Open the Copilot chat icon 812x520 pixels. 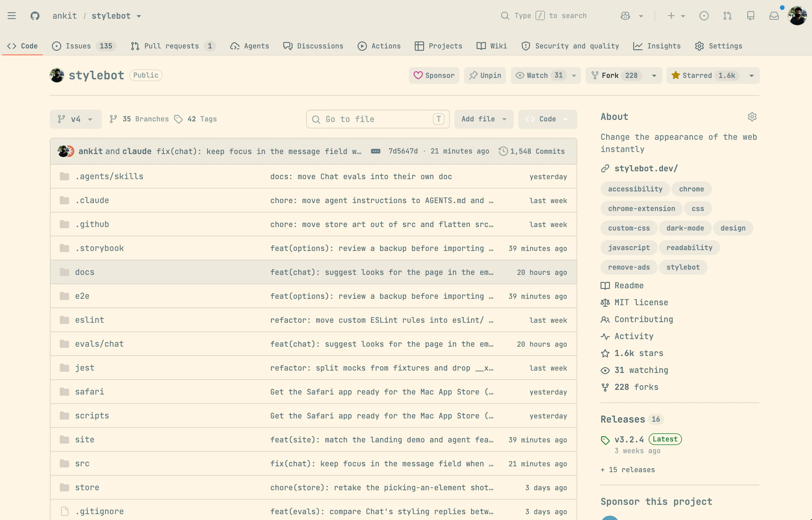pos(625,16)
